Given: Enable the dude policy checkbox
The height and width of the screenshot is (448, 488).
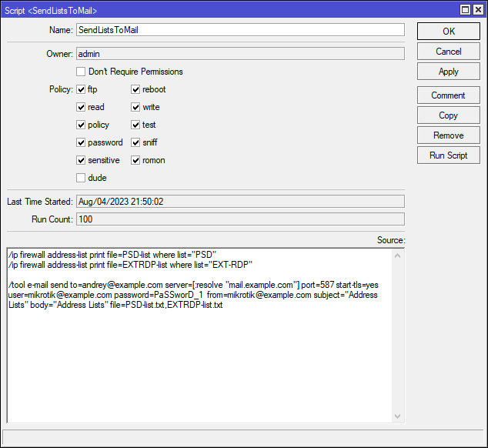Looking at the screenshot, I should click(x=82, y=178).
